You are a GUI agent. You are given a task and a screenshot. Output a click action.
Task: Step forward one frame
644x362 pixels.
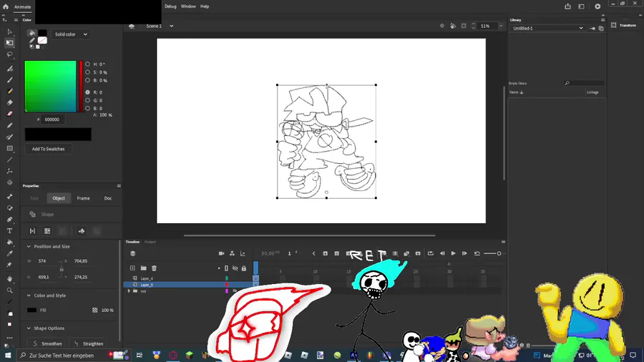pyautogui.click(x=464, y=253)
